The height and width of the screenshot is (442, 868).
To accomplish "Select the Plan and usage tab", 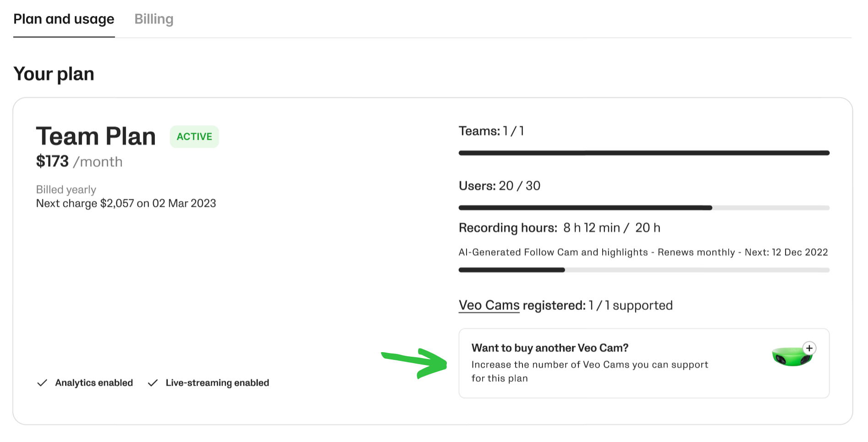I will (64, 19).
